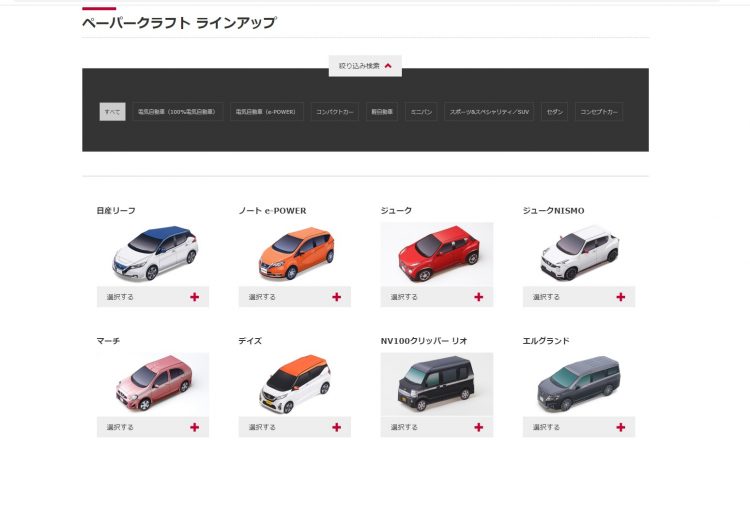Filter by セダン category

coord(554,111)
